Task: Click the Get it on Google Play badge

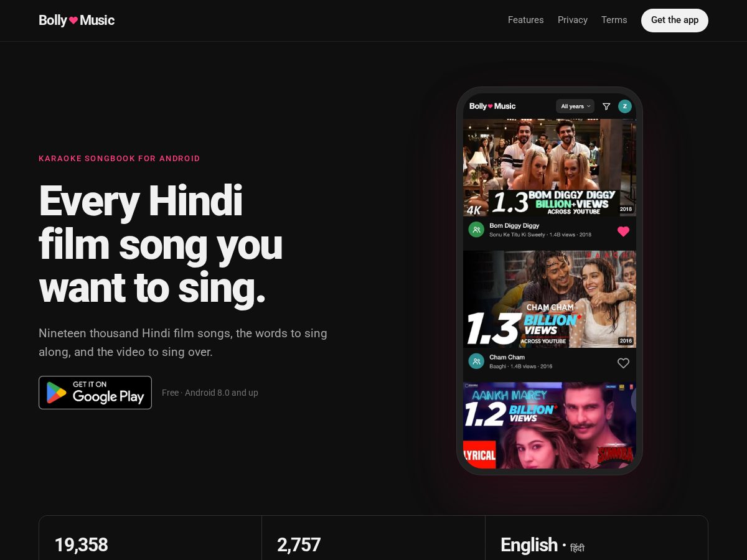Action: click(x=95, y=393)
